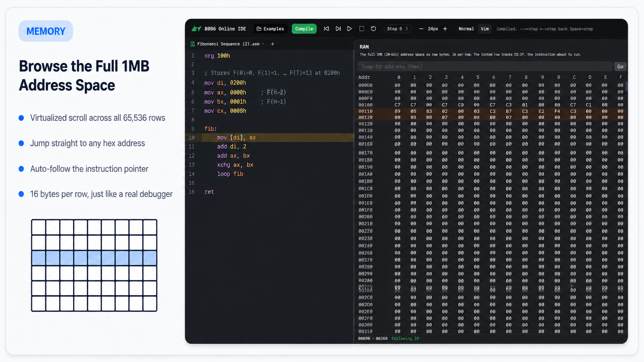
Task: Click line number 10 in the gutter
Action: (191, 138)
